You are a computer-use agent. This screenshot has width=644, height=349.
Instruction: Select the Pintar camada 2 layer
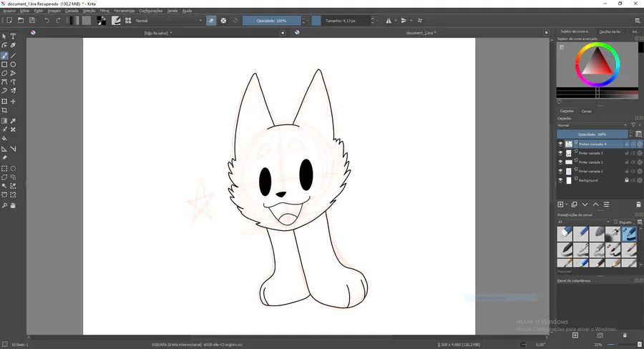591,162
